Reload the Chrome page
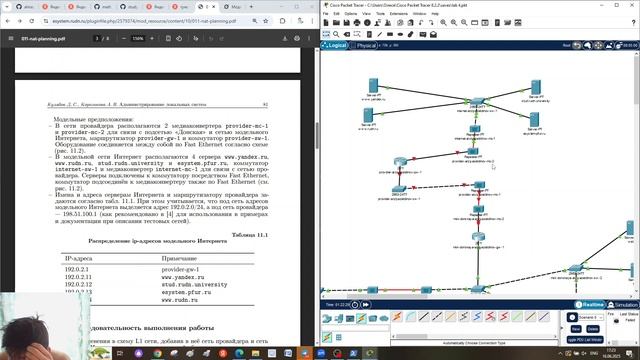 tap(31, 21)
